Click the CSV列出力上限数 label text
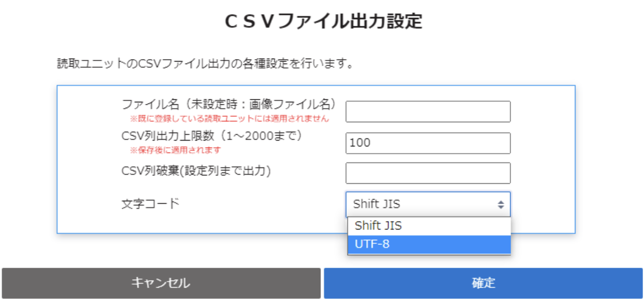Screen dimensions: 644x302 tap(212, 136)
